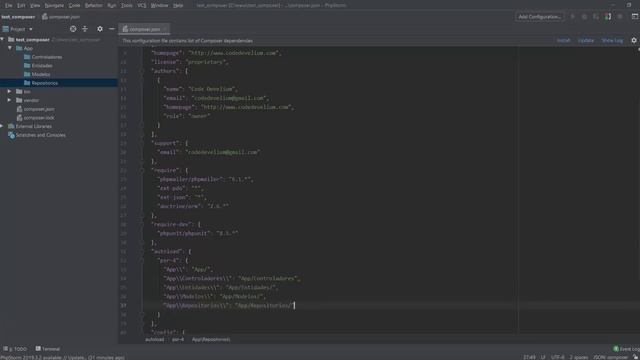Click the UTF-8 encoding in the status bar
Screen dimensions: 640x360
click(x=557, y=357)
